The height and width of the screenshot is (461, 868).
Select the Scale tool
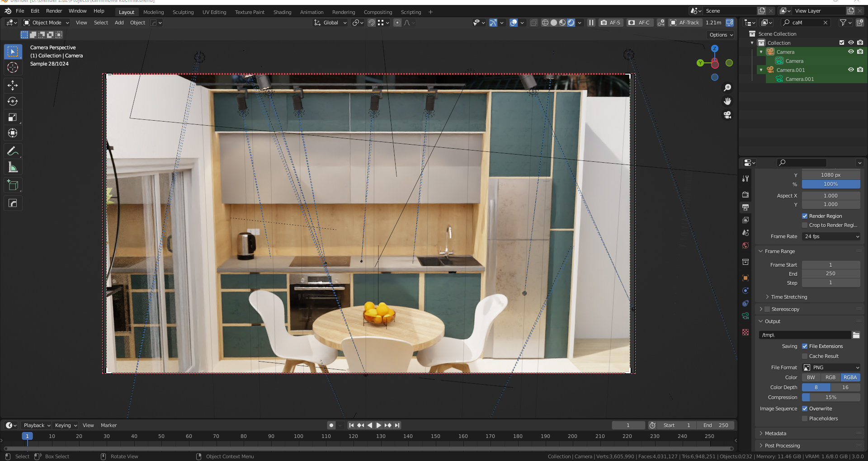click(13, 118)
